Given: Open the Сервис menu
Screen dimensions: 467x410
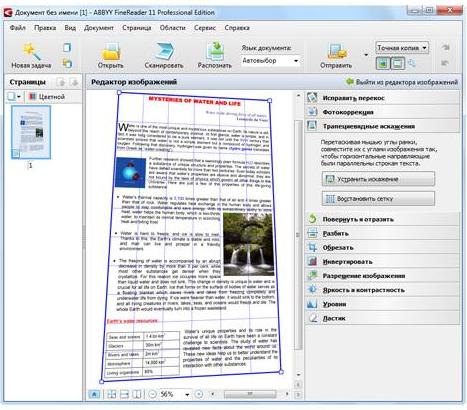Looking at the screenshot, I should pyautogui.click(x=205, y=28).
